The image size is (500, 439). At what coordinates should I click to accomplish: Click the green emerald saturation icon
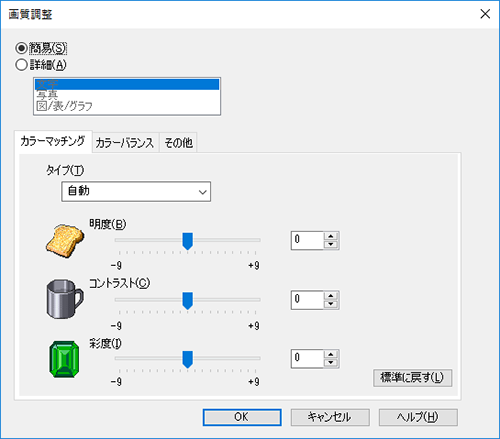pos(64,359)
